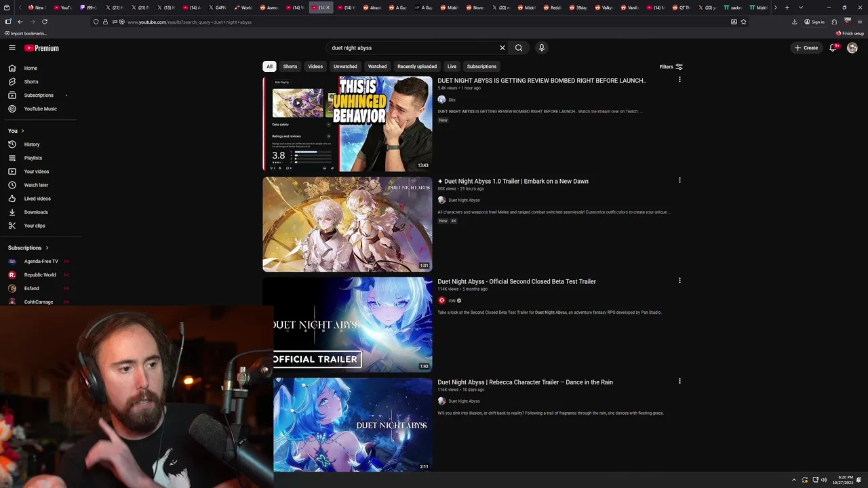The height and width of the screenshot is (488, 868).
Task: Open Downloads in the sidebar
Action: click(36, 212)
